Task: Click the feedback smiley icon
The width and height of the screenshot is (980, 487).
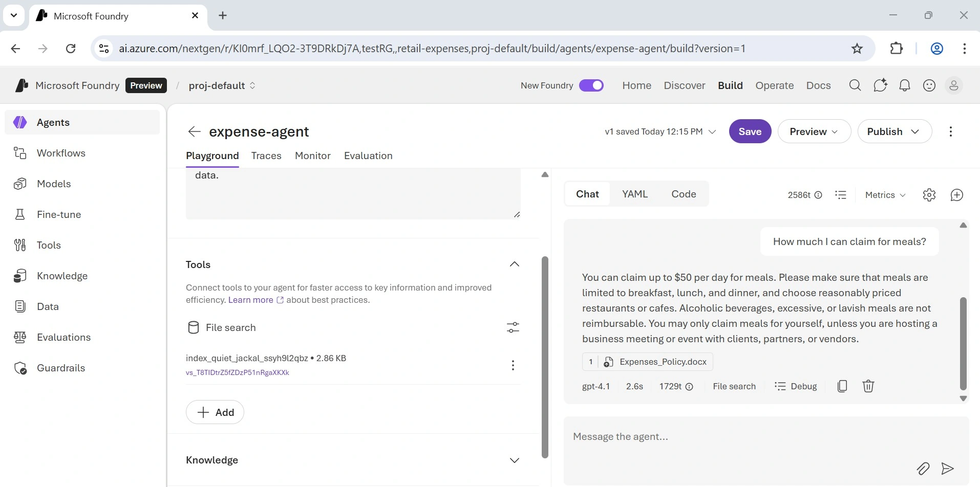Action: pos(929,85)
